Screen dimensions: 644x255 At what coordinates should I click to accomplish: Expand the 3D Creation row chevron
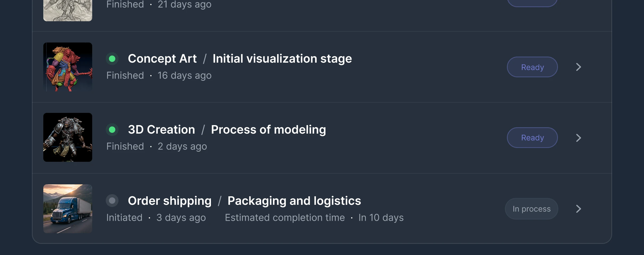[578, 138]
